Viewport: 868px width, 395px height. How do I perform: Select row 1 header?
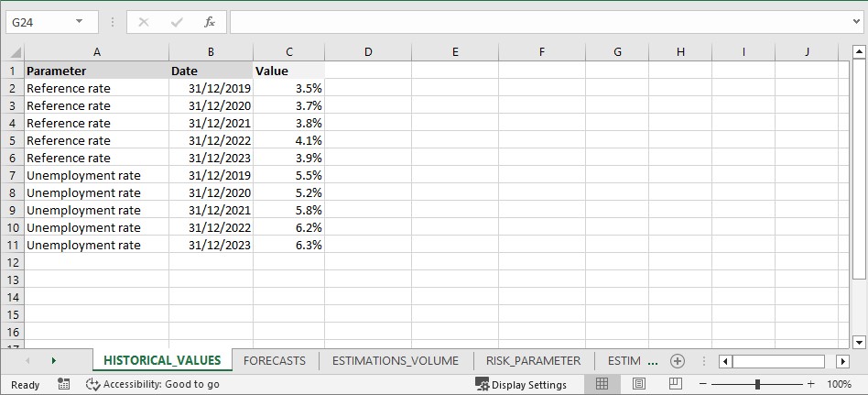(x=12, y=71)
